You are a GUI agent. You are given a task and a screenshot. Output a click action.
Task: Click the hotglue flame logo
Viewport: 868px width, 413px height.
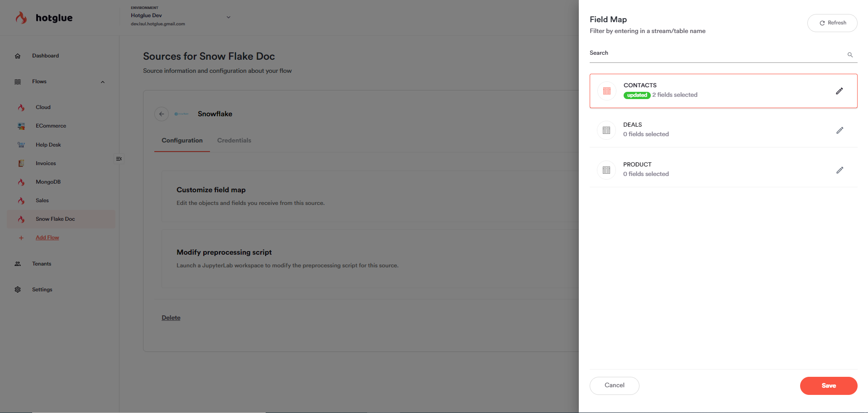(21, 18)
